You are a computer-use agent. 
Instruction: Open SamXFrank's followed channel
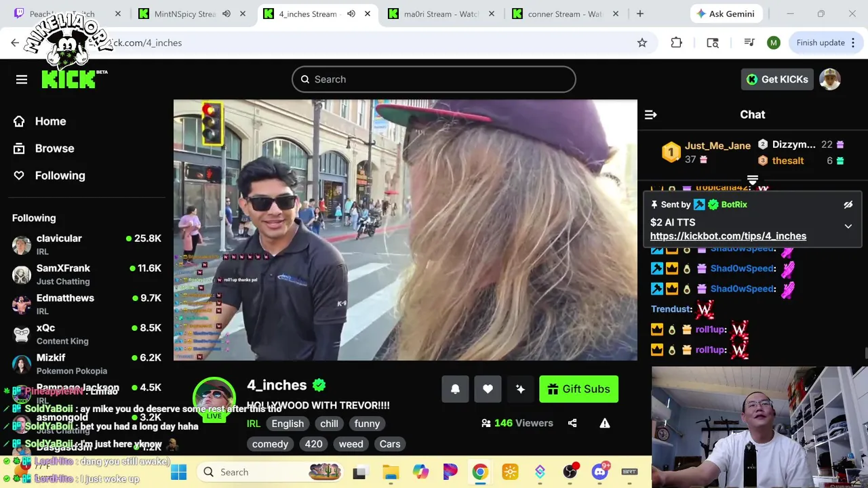(87, 274)
